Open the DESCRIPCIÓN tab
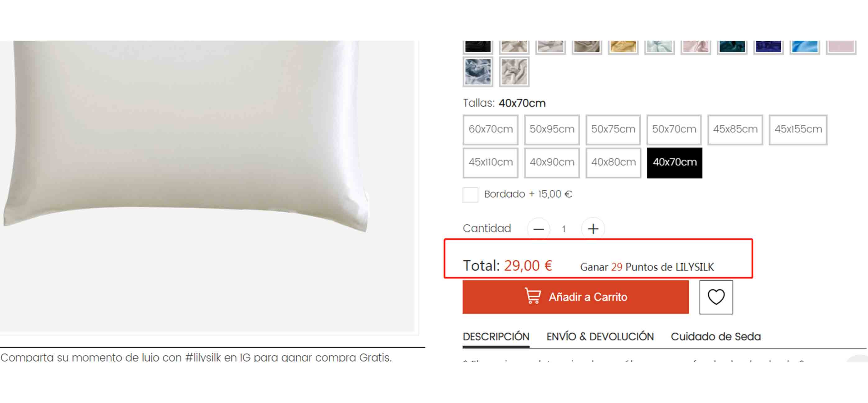Viewport: 868px width, 403px height. click(x=496, y=336)
